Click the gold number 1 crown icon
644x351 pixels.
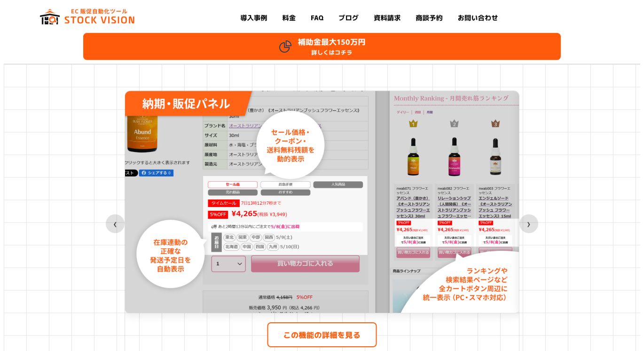(413, 124)
